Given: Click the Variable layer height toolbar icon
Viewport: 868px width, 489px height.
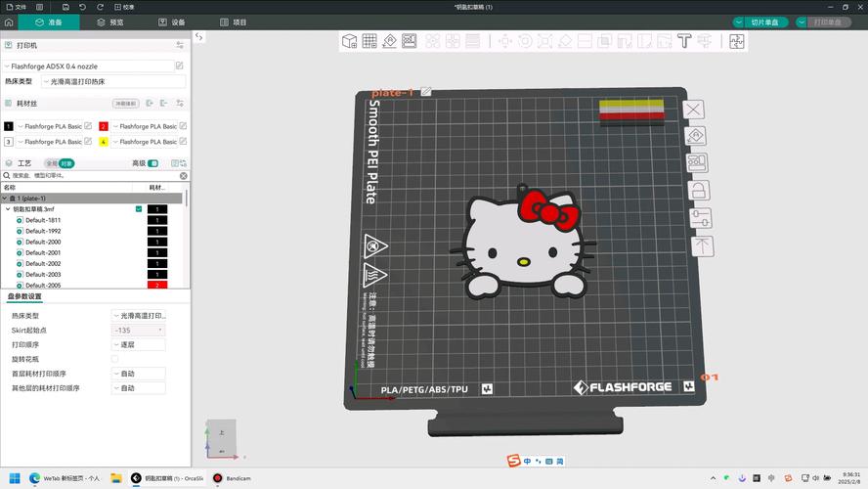Looking at the screenshot, I should 473,41.
